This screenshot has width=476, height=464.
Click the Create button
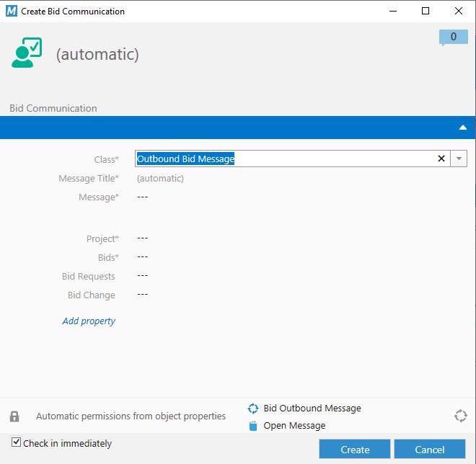(355, 450)
